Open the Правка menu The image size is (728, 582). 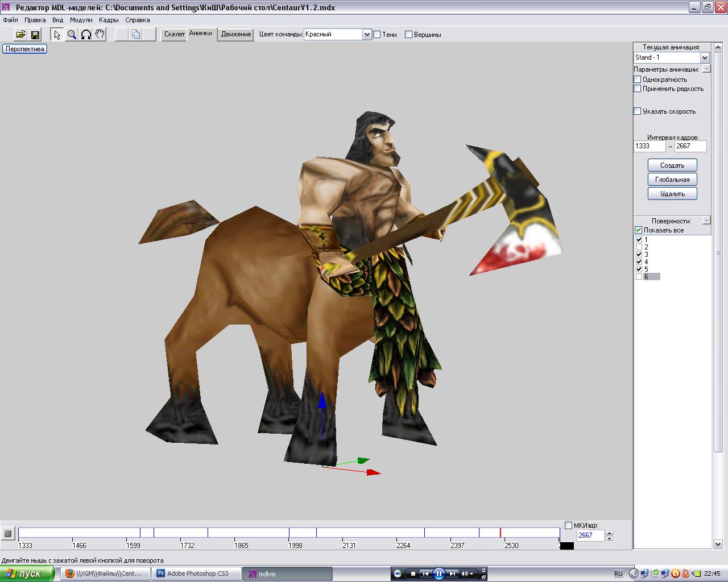coord(35,20)
